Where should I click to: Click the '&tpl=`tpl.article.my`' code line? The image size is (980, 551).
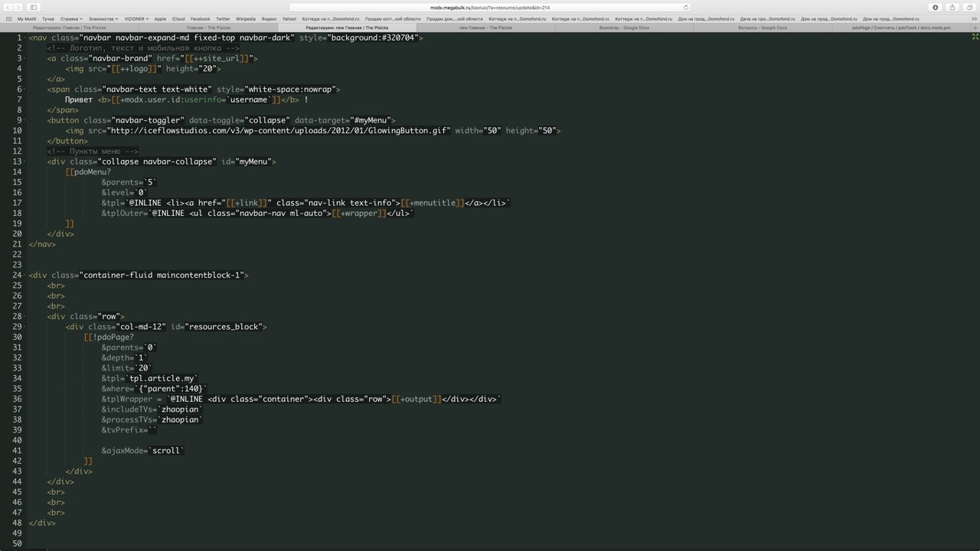click(150, 378)
